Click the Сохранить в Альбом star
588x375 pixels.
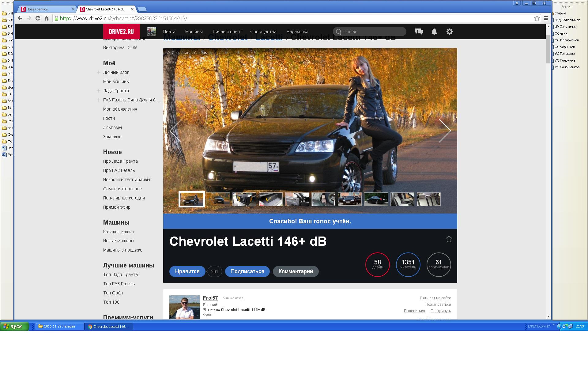tap(168, 53)
